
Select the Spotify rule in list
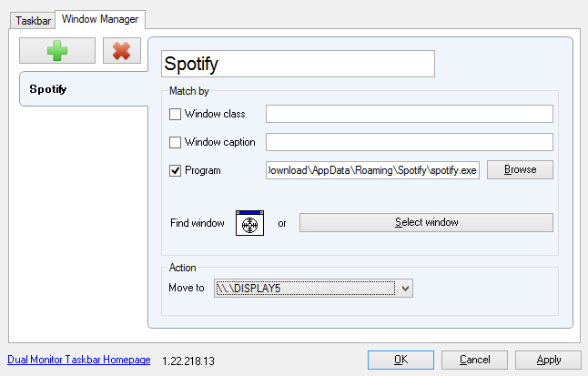(x=84, y=89)
